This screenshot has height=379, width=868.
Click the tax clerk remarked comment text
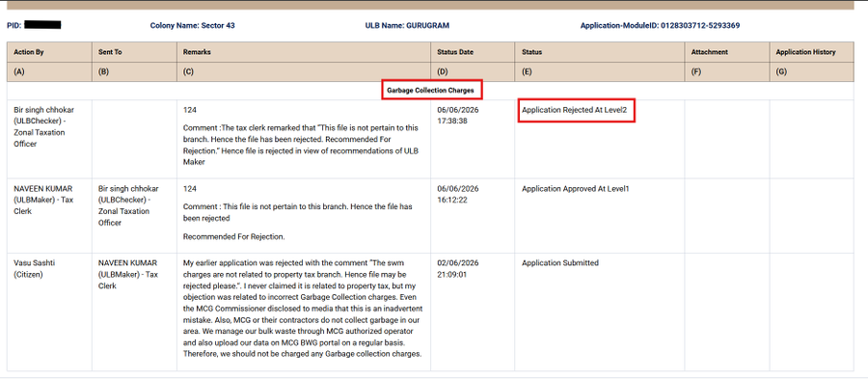click(301, 145)
